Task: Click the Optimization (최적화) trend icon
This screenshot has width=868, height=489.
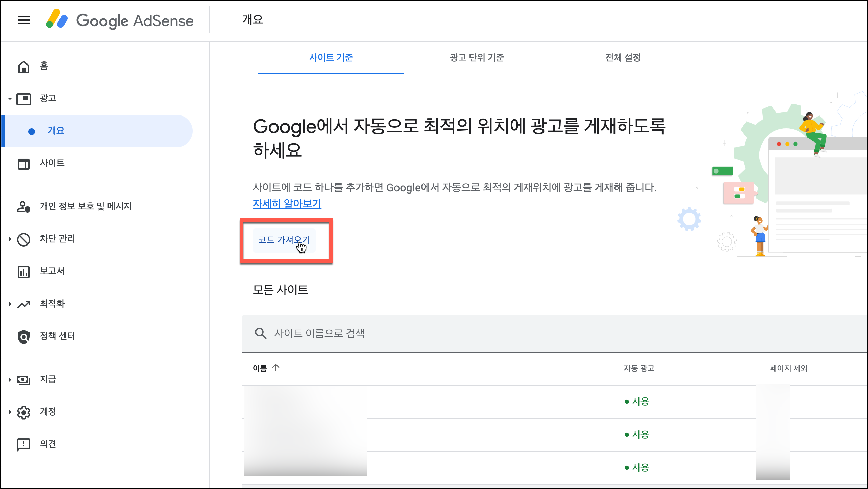Action: click(24, 304)
